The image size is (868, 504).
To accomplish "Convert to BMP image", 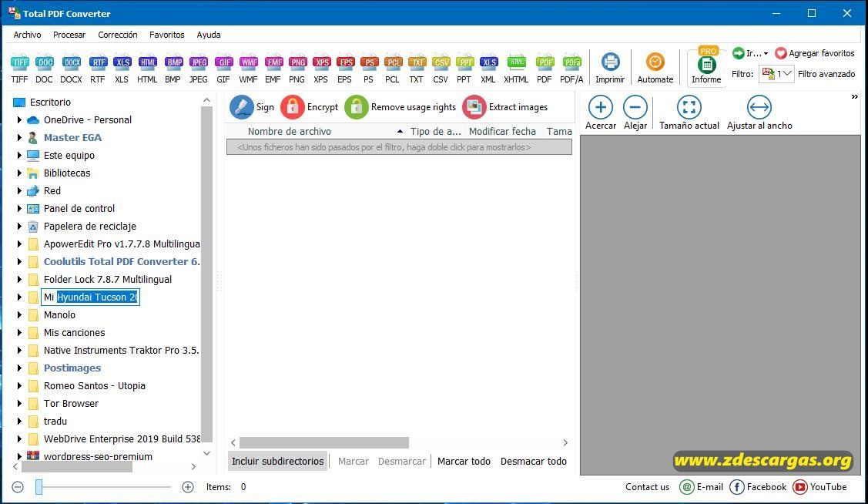I will (x=173, y=69).
